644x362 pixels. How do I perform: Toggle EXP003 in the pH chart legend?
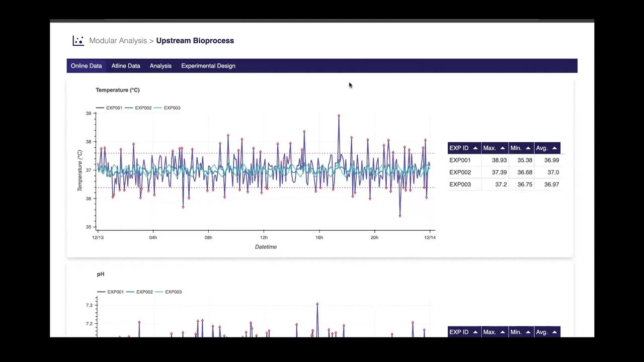(173, 292)
